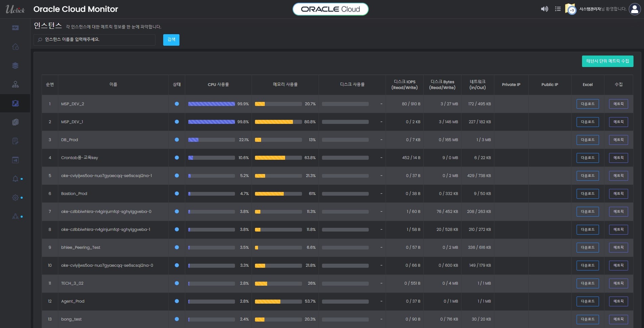The width and height of the screenshot is (644, 328).
Task: Open the gear settings sidebar icon
Action: tap(15, 198)
